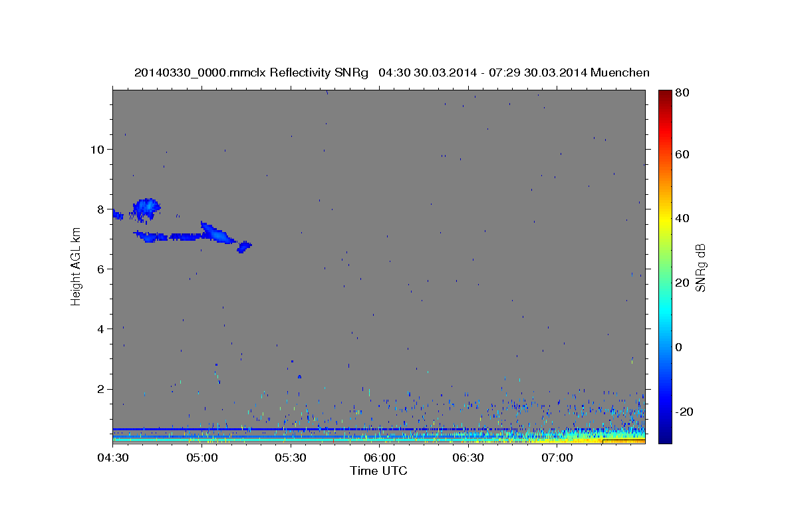Screen dimensions: 798x532
Task: Click the plot title text
Action: [392, 72]
